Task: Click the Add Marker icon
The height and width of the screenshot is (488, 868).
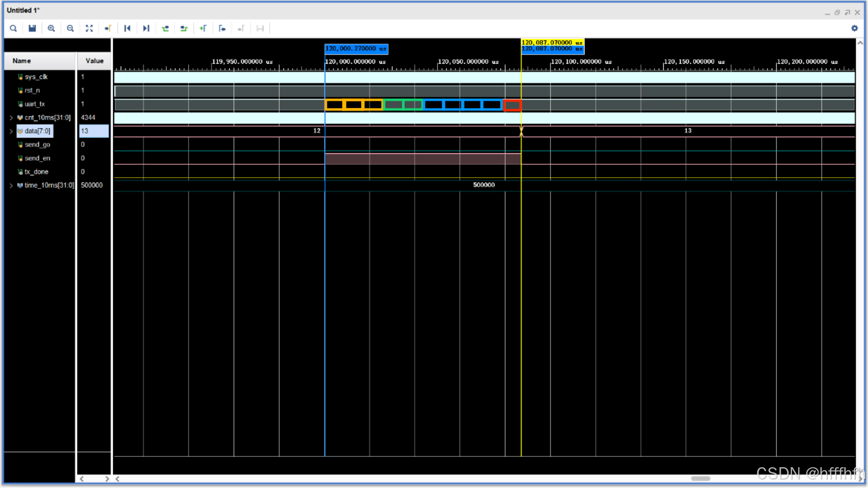Action: [x=203, y=28]
